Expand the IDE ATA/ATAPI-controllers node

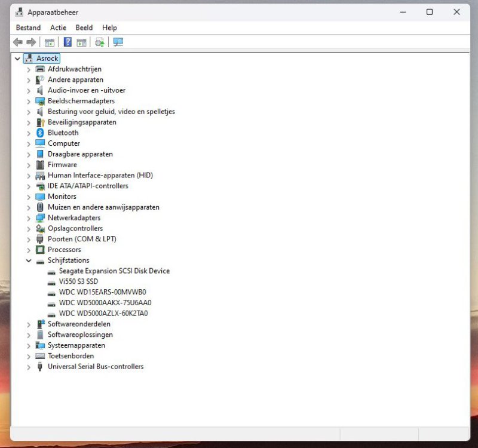pyautogui.click(x=29, y=186)
